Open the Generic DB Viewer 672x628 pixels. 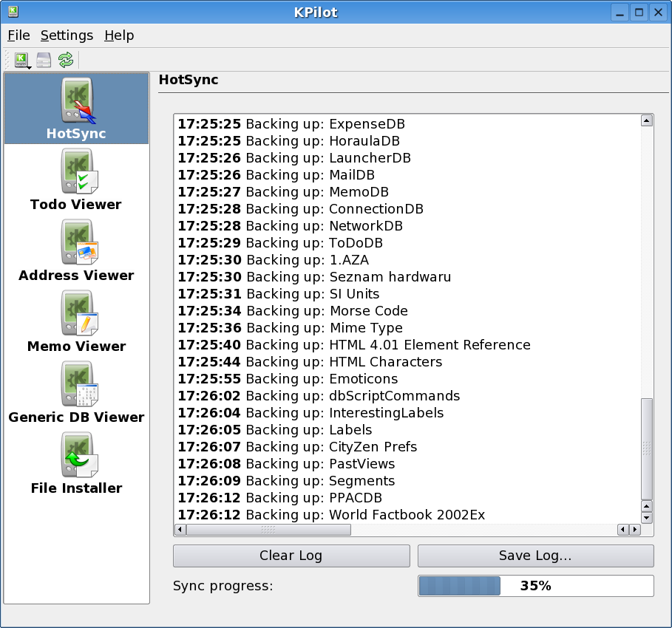(x=76, y=392)
